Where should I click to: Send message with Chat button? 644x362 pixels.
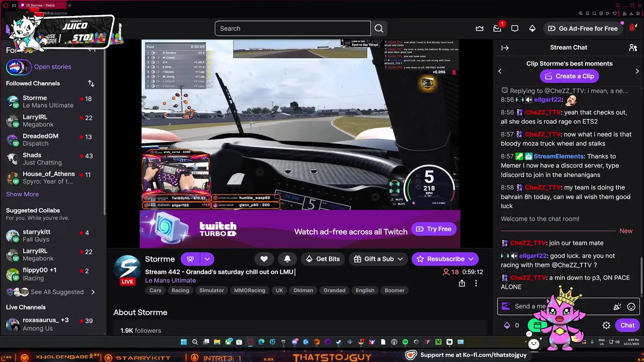627,325
